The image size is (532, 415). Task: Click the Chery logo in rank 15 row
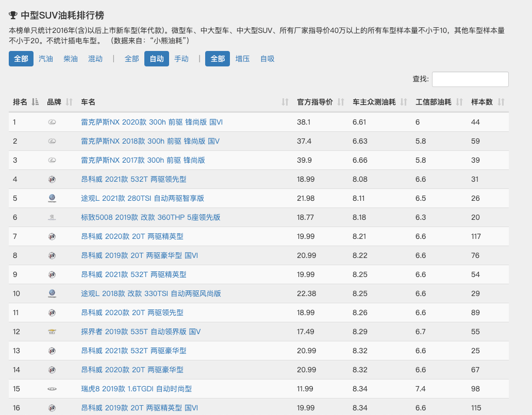pyautogui.click(x=52, y=389)
